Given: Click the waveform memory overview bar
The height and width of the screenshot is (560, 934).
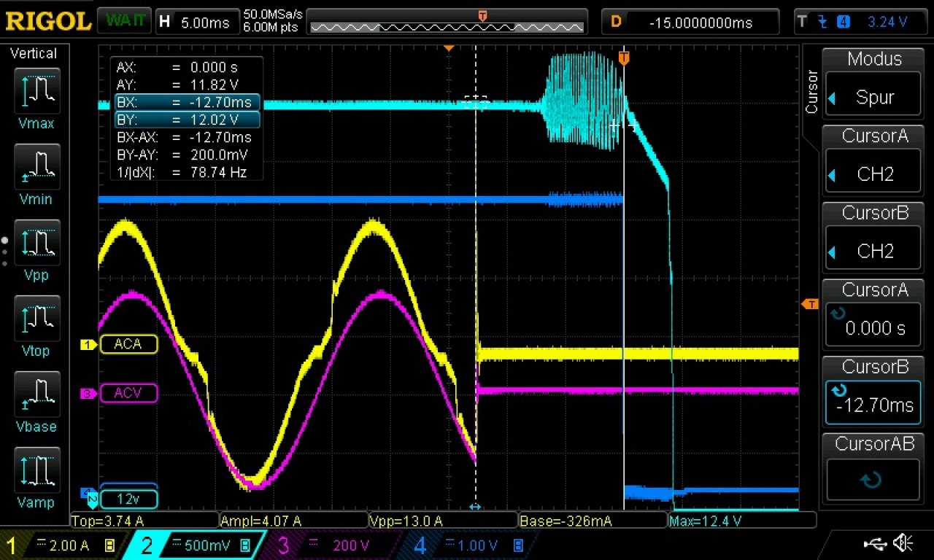Looking at the screenshot, I should (x=447, y=27).
